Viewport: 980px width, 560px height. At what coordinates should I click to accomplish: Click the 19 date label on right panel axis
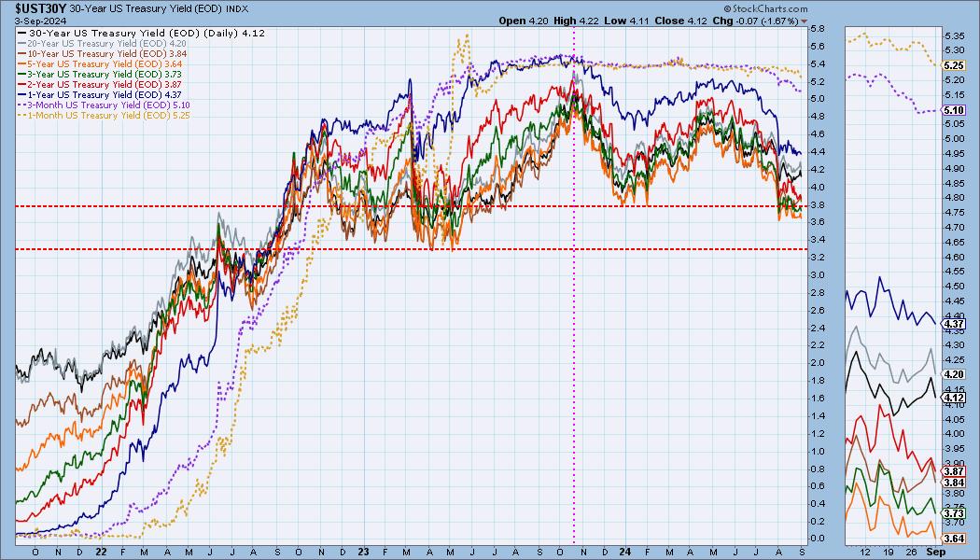[889, 552]
